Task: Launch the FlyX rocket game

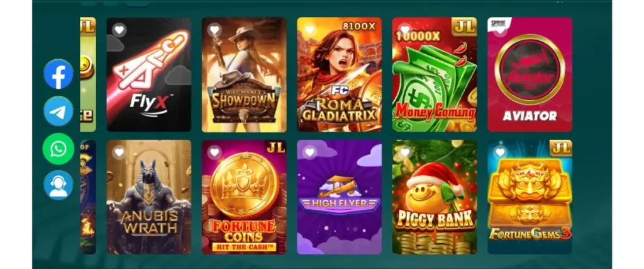Action: [148, 74]
